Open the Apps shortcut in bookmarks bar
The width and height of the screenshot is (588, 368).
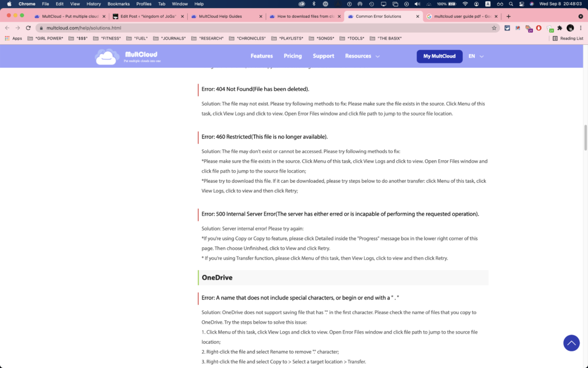tap(14, 39)
